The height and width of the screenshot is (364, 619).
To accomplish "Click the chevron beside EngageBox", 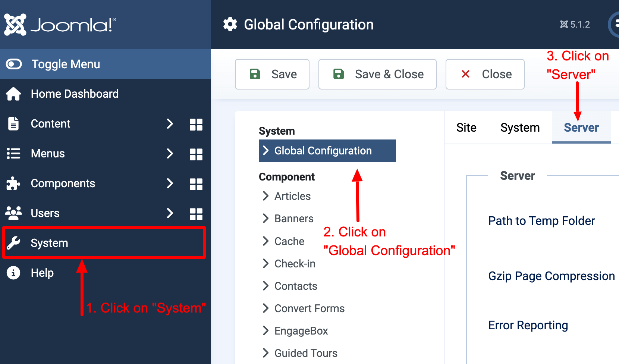I will point(265,330).
